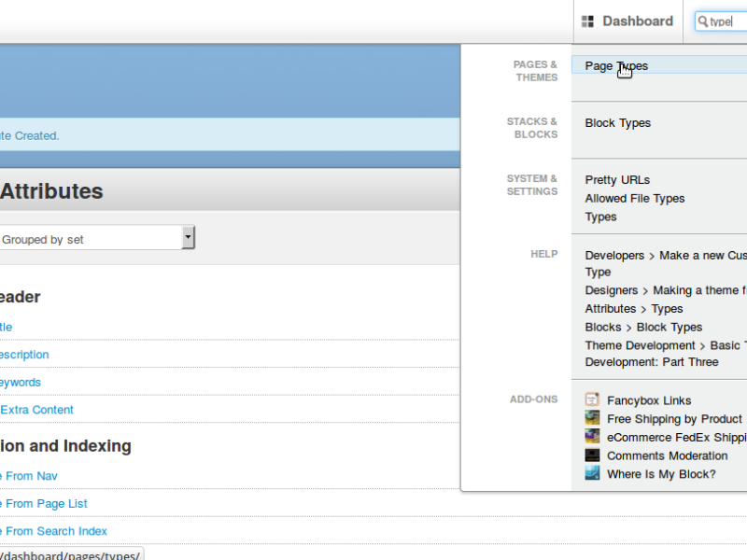
Task: Open the Developers > Make a new Custom Type help article
Action: pos(666,264)
